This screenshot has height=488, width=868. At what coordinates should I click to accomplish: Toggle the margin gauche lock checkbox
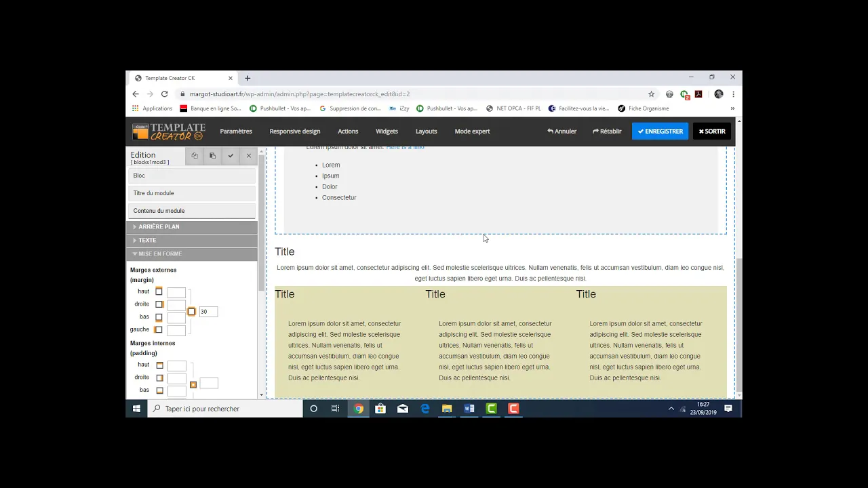159,330
